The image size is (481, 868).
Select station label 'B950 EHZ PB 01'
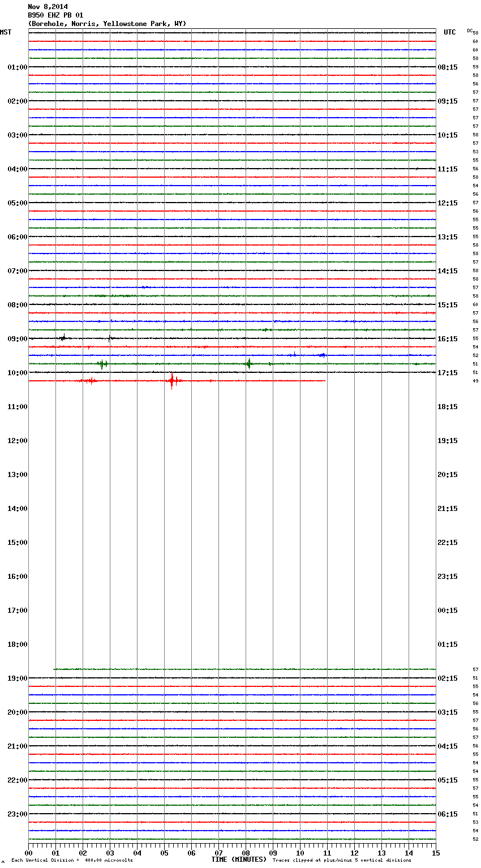point(55,15)
